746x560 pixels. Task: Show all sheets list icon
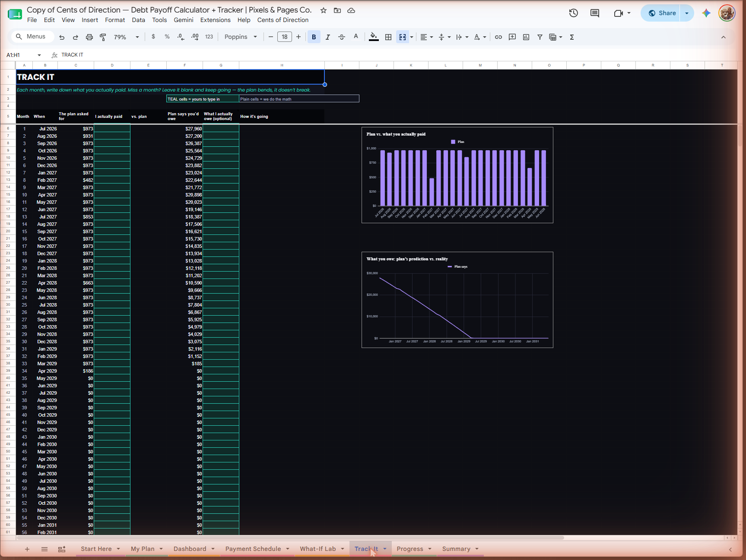[x=44, y=549]
